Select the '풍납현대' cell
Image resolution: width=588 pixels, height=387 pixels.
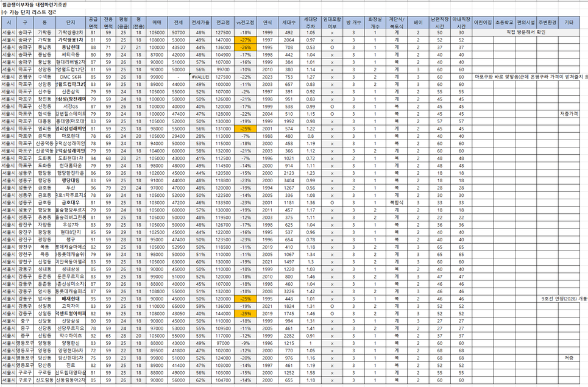tap(71, 48)
